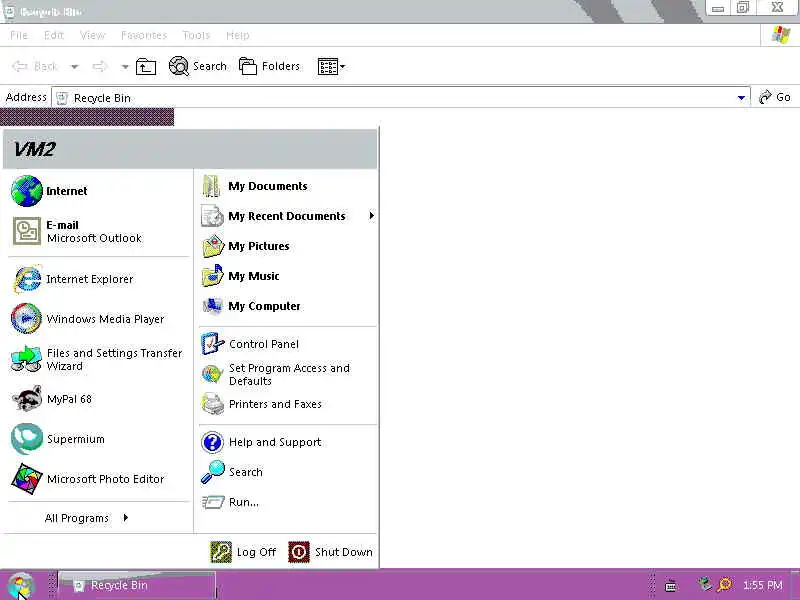Open My Computer

288,306
